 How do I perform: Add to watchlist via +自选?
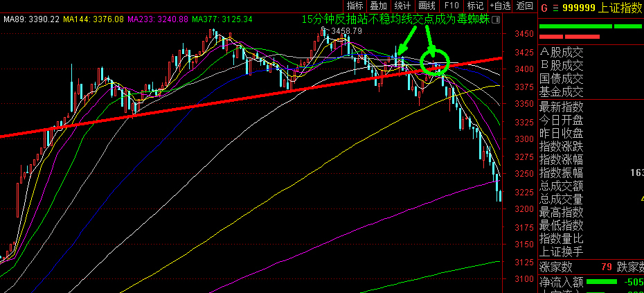click(500, 6)
